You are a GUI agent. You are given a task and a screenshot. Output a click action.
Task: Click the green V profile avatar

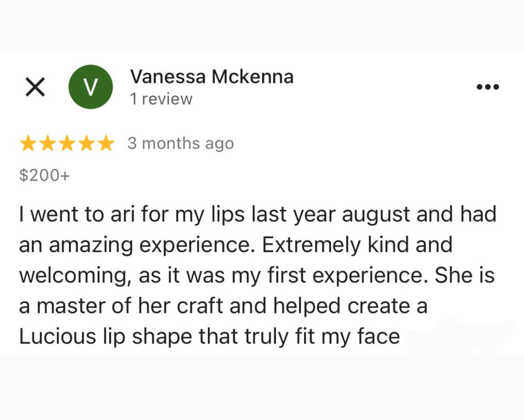pos(91,86)
